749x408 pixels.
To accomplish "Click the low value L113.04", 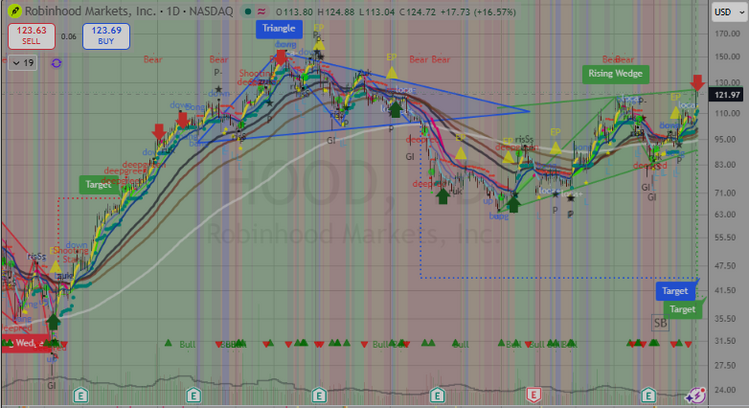I will (x=376, y=12).
